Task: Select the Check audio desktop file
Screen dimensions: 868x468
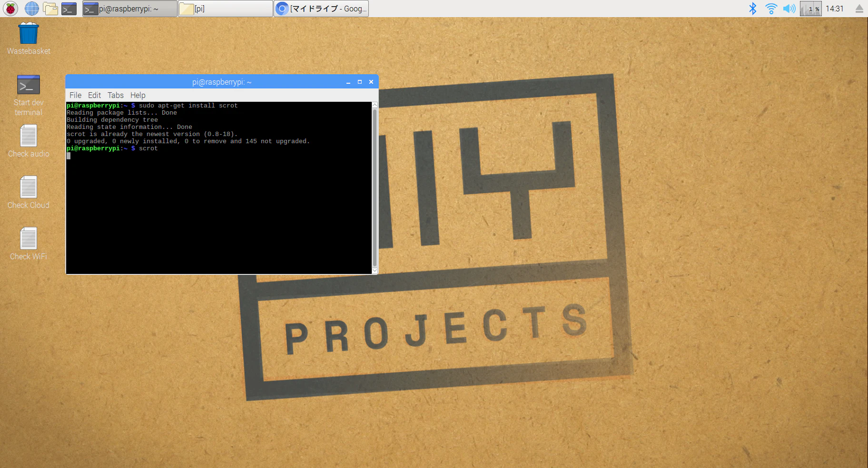Action: click(29, 141)
